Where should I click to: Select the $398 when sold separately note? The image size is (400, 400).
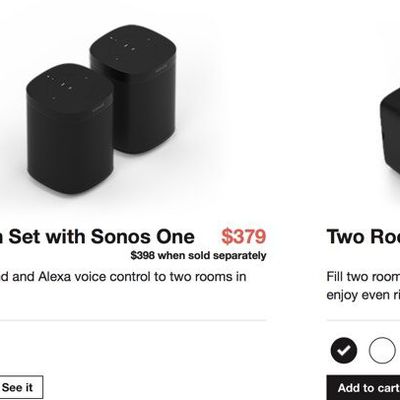pos(198,256)
